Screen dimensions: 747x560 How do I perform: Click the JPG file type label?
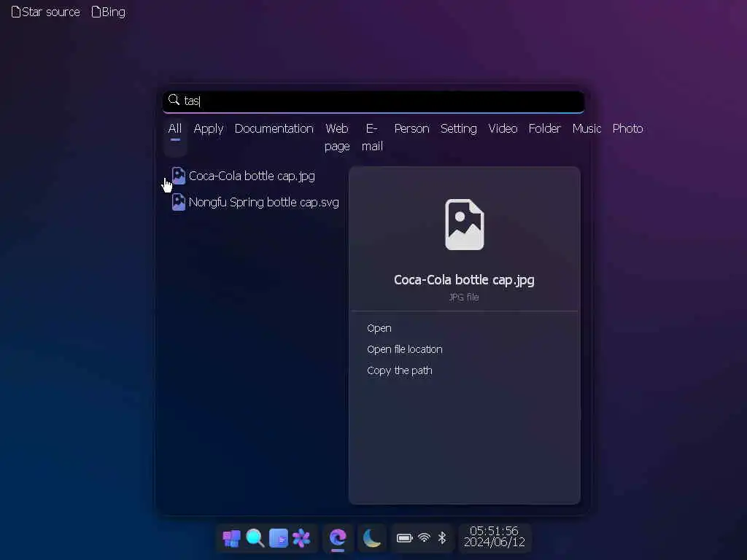[x=463, y=297]
